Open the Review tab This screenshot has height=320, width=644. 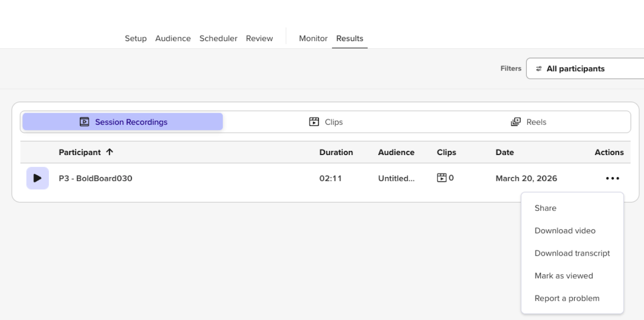[259, 39]
